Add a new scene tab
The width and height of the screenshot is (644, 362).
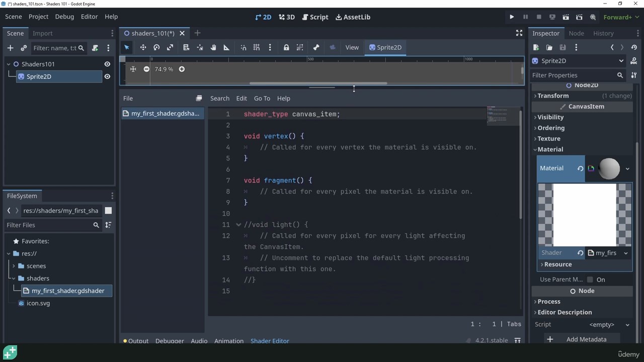(197, 33)
